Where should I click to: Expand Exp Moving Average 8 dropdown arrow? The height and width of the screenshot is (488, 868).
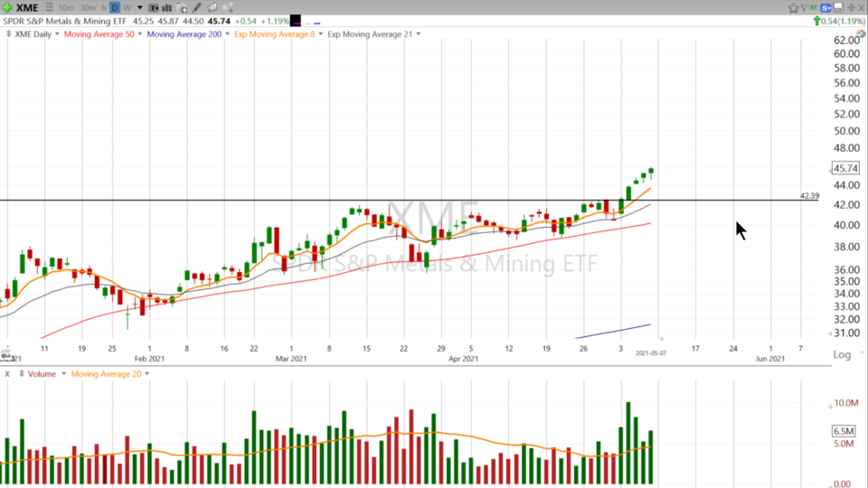320,33
